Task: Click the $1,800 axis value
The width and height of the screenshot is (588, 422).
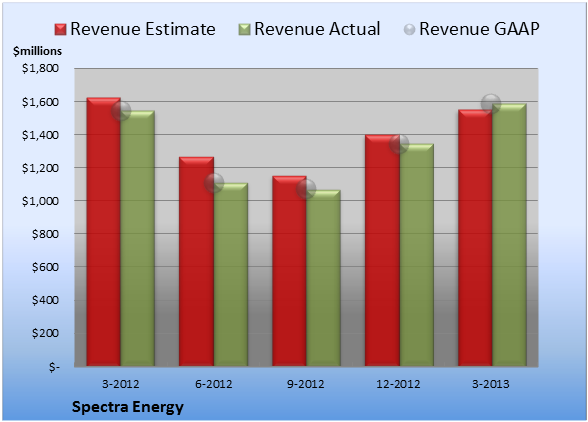Action: pos(40,68)
